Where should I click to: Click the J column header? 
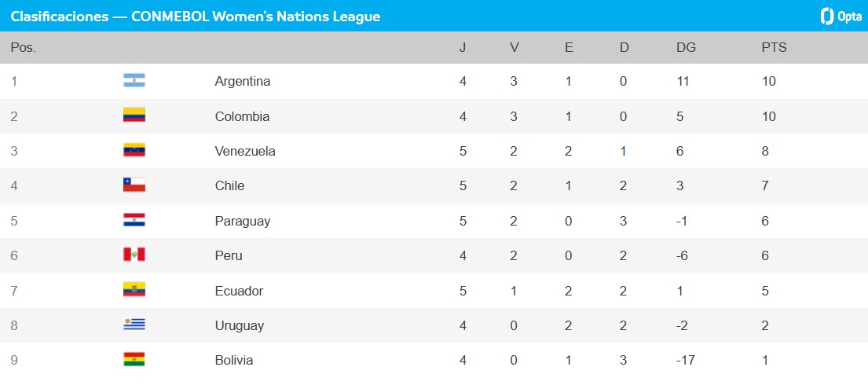[x=463, y=47]
